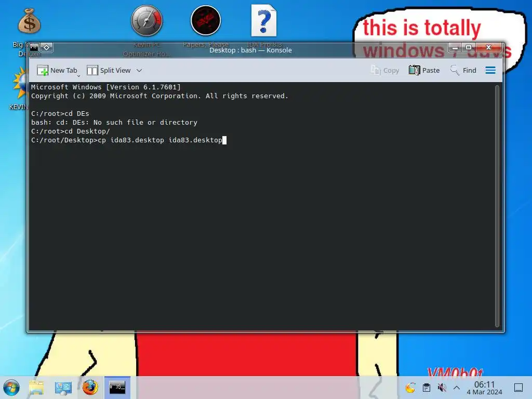Open a New Tab in Konsole
The width and height of the screenshot is (532, 399).
(x=57, y=70)
